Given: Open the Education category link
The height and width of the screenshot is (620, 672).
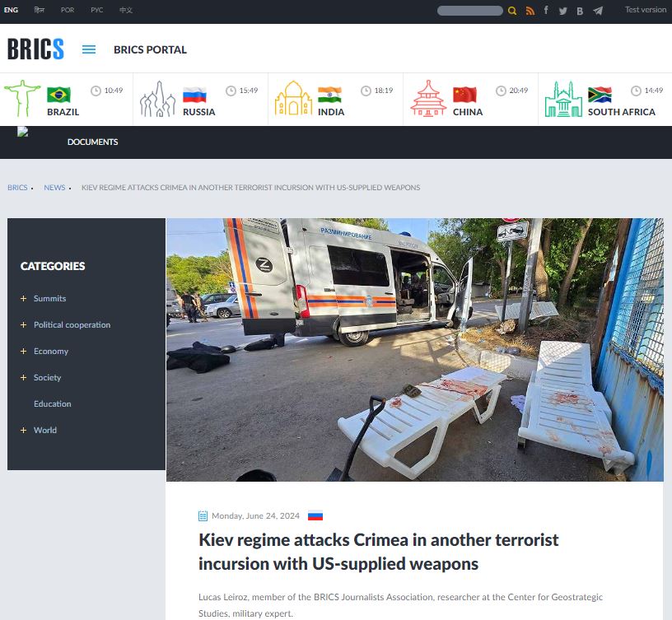Looking at the screenshot, I should point(52,404).
